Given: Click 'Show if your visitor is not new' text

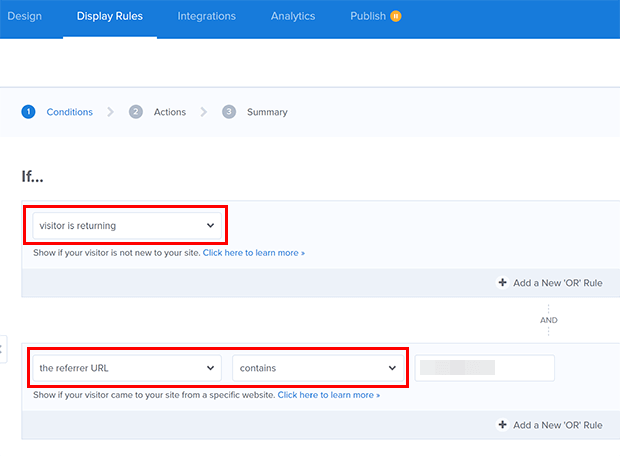Looking at the screenshot, I should coord(117,253).
